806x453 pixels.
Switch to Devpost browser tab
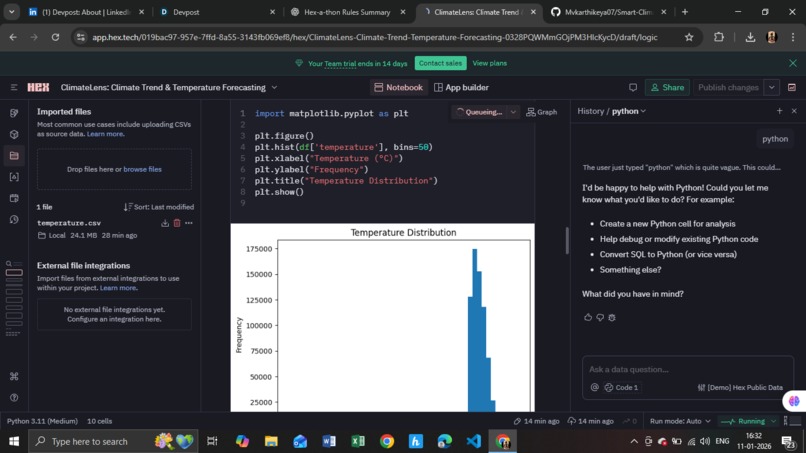(216, 11)
